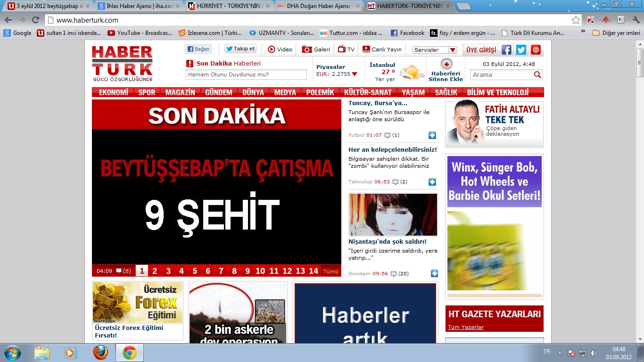Open comments icon on Nişantaşı'nda şok saldırı
The height and width of the screenshot is (362, 644).
click(x=394, y=274)
